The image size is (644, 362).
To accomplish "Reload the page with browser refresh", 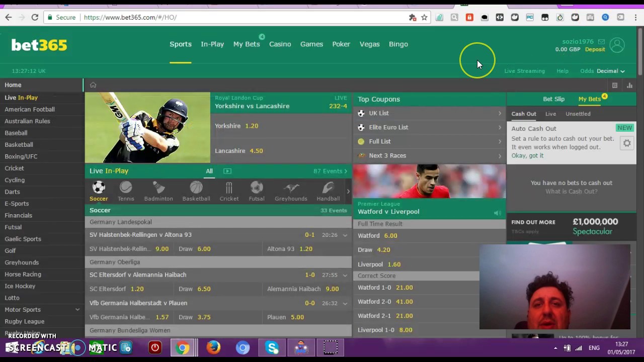I will click(x=35, y=17).
